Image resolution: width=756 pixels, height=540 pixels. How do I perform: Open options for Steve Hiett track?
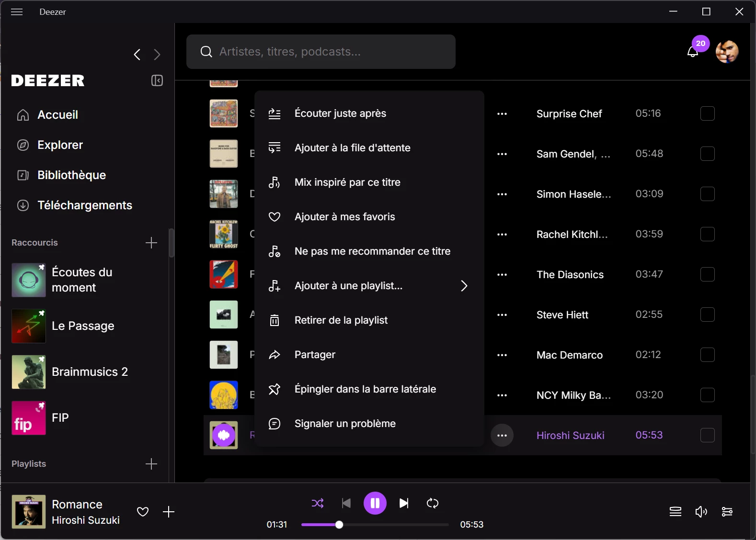click(502, 315)
